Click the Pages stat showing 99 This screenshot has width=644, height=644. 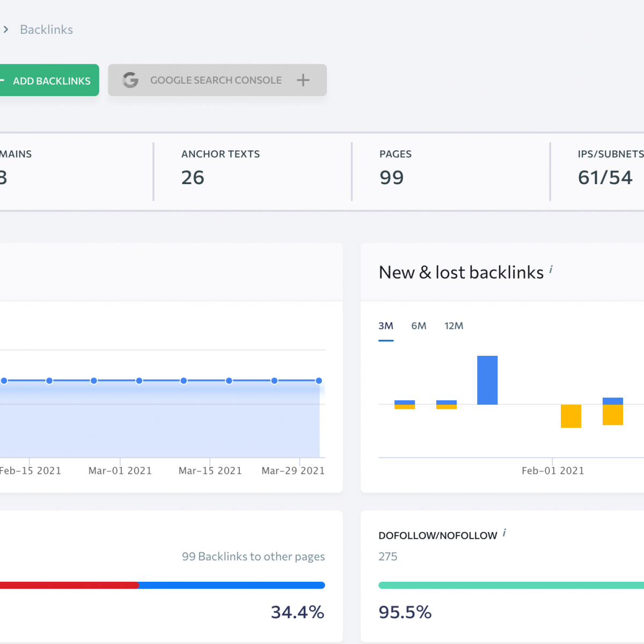[391, 178]
